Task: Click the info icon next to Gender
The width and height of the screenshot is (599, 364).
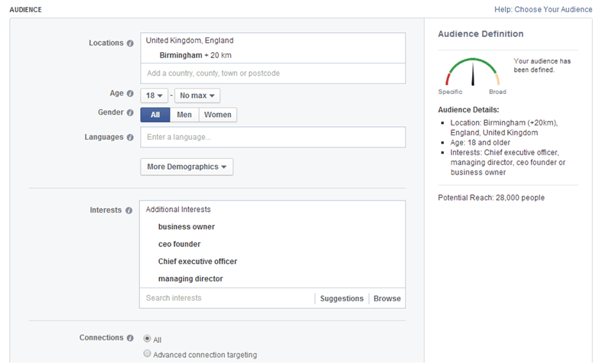Action: [x=130, y=112]
